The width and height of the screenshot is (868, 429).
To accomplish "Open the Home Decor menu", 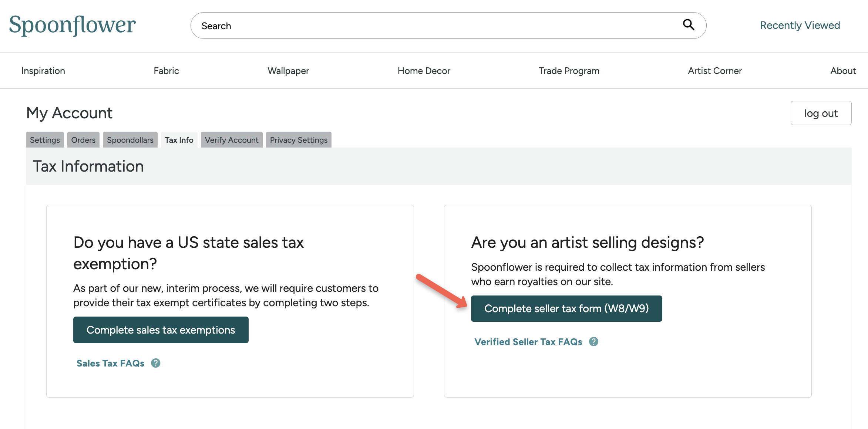I will [424, 71].
